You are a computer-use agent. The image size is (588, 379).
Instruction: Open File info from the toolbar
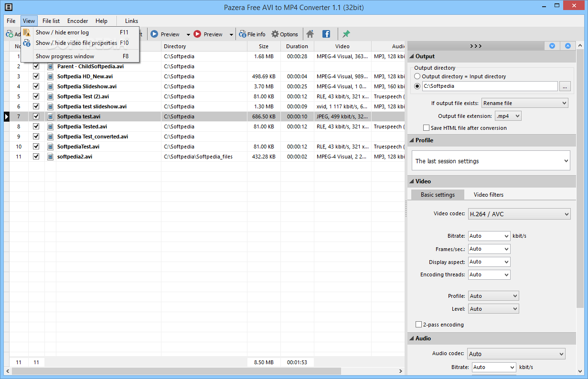(253, 34)
